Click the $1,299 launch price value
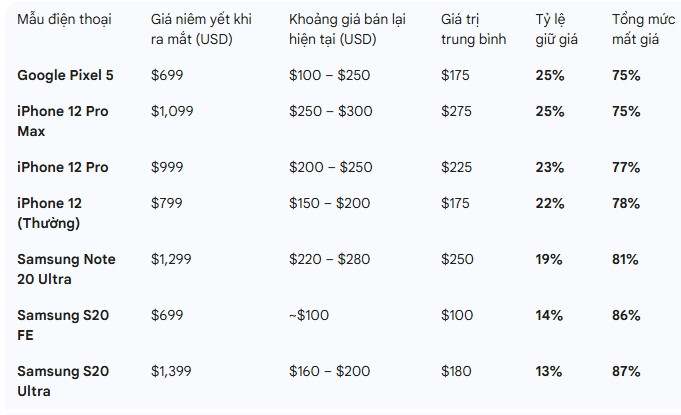 [x=170, y=259]
